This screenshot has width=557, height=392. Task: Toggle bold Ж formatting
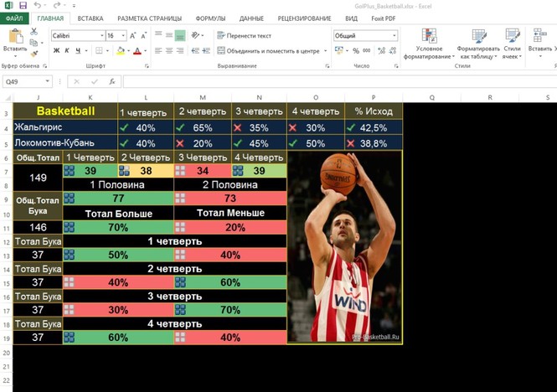point(56,51)
